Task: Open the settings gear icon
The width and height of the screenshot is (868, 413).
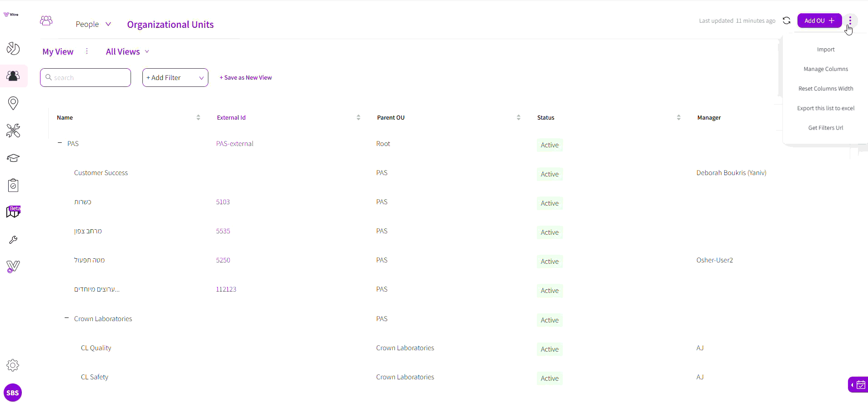Action: pyautogui.click(x=13, y=365)
